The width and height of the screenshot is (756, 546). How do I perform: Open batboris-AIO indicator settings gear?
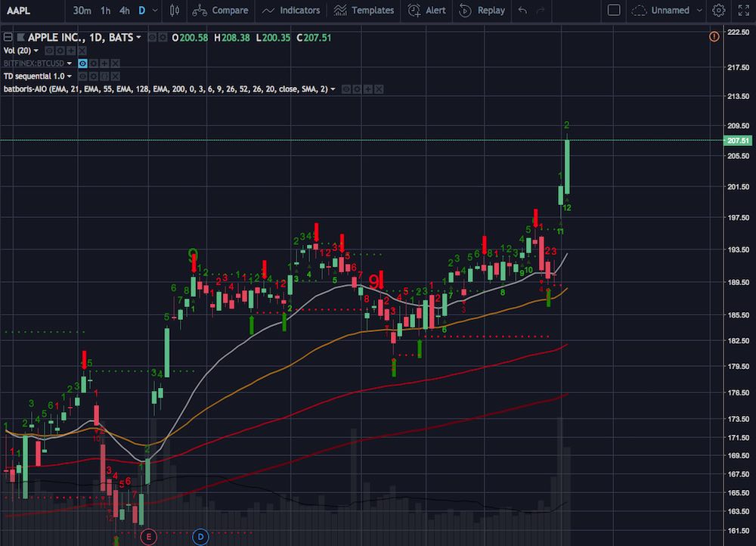357,89
